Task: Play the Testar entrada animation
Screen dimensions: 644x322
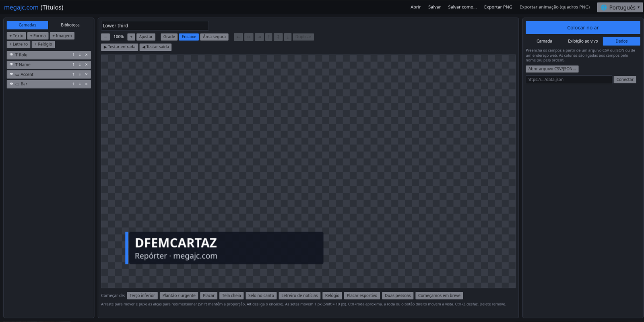Action: tap(120, 47)
